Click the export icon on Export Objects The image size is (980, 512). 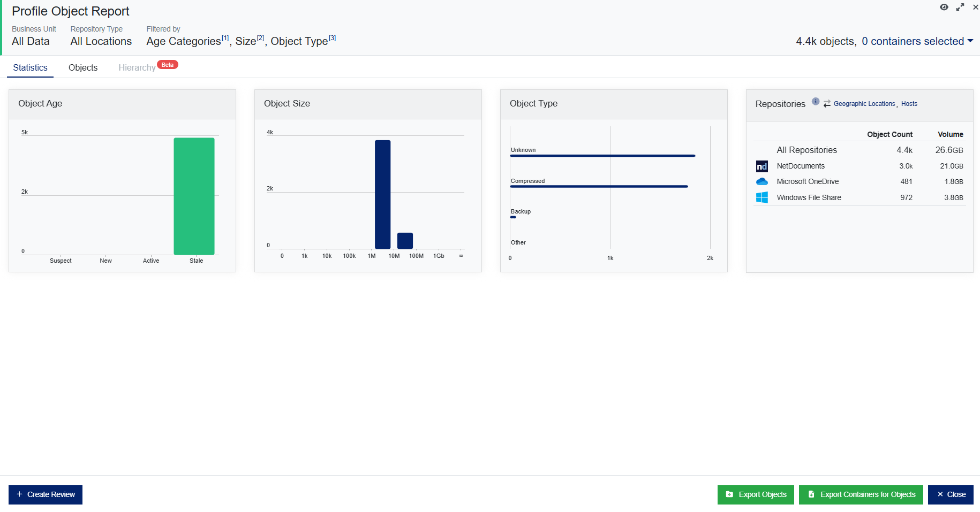click(x=729, y=494)
